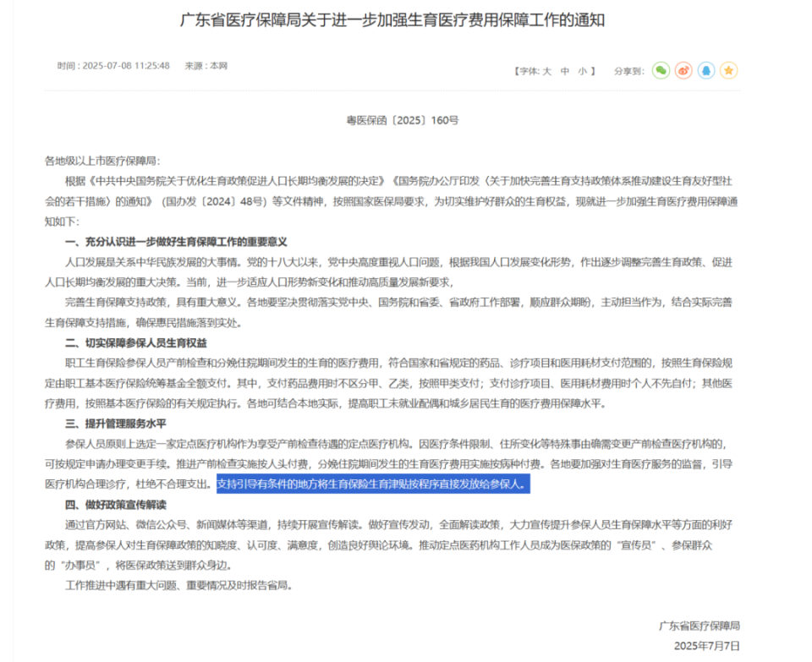
Task: Select the medium font size 中
Action: (x=565, y=71)
